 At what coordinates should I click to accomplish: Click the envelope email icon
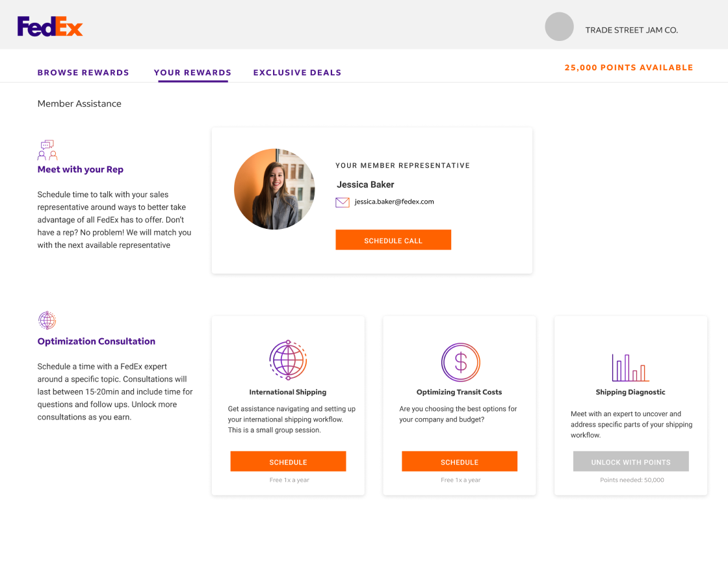pos(342,202)
